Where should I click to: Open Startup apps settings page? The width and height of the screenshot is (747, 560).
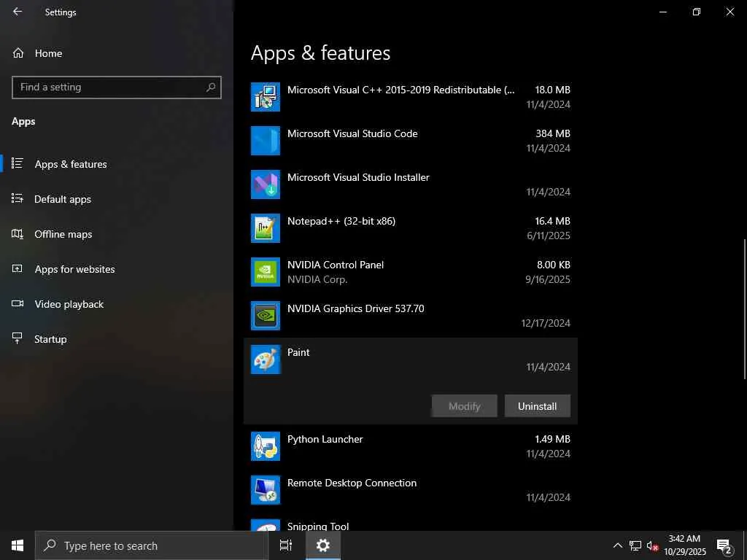coord(117,339)
